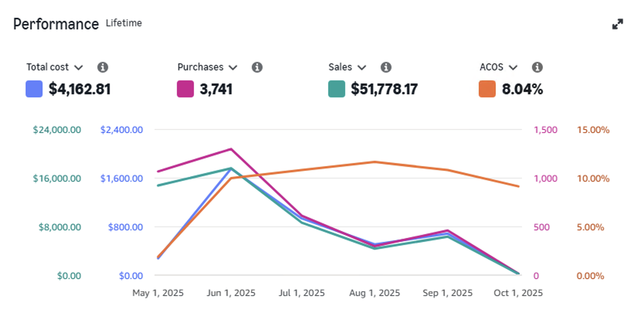Click the Jun 1, 2025 axis label
Screen dimensions: 644x327
click(231, 293)
